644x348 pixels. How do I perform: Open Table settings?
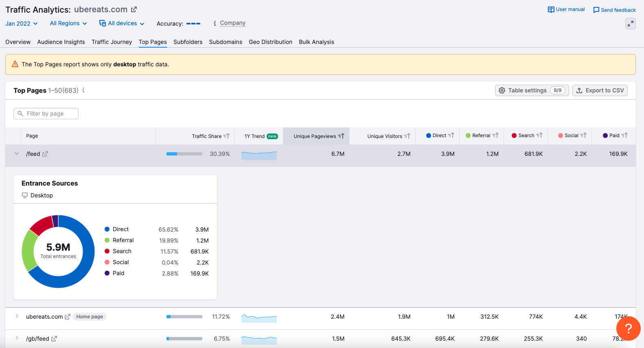point(532,90)
